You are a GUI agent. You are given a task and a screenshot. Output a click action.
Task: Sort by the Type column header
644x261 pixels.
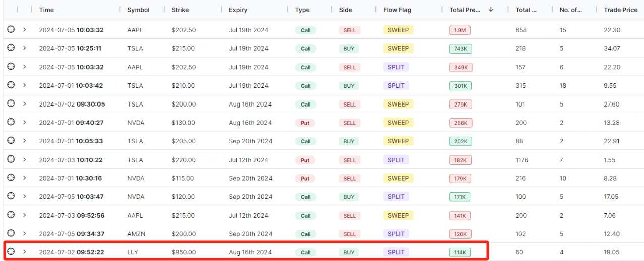click(302, 10)
